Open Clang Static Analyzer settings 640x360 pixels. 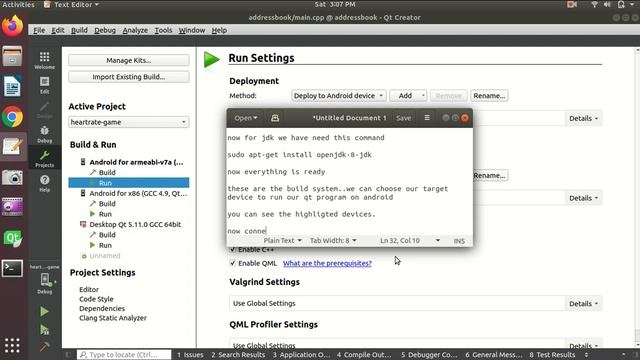pyautogui.click(x=113, y=318)
